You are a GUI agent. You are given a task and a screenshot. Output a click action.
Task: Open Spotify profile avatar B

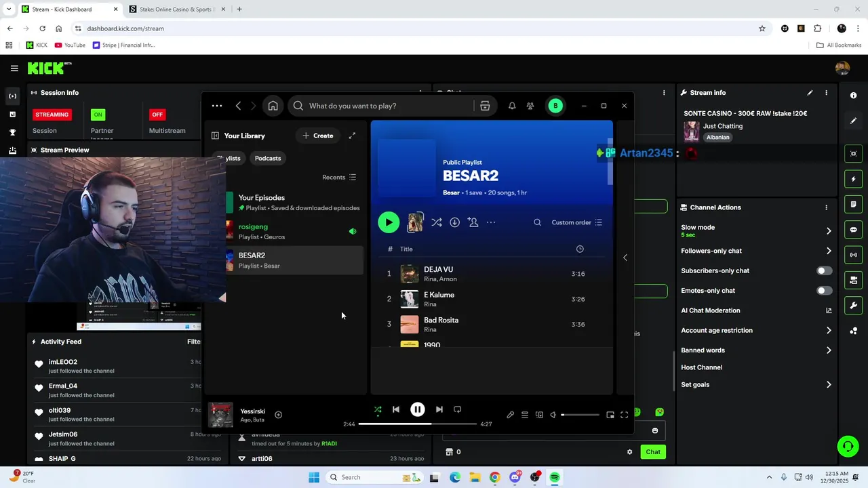[555, 106]
